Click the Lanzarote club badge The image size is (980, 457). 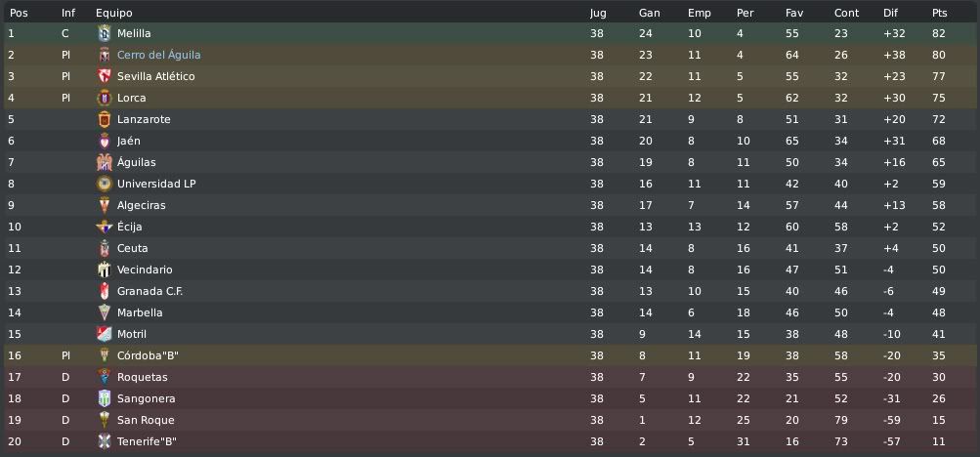tap(105, 119)
